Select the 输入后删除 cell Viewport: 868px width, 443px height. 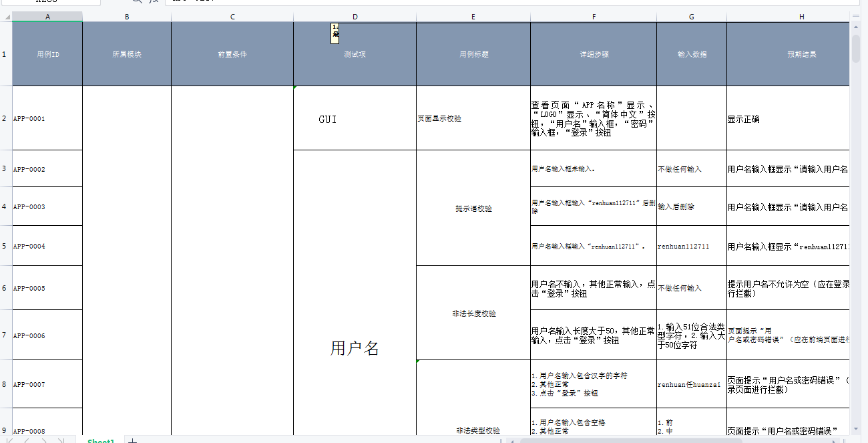(692, 206)
